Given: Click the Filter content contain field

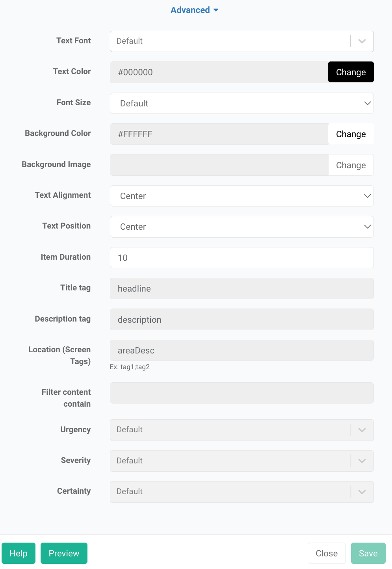Looking at the screenshot, I should coord(242,393).
